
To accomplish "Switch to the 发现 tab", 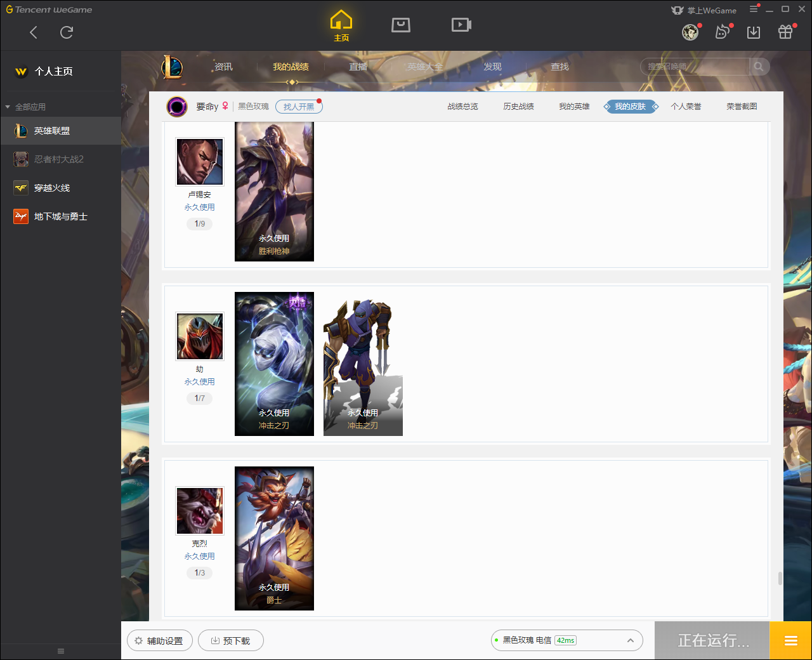I will point(492,67).
